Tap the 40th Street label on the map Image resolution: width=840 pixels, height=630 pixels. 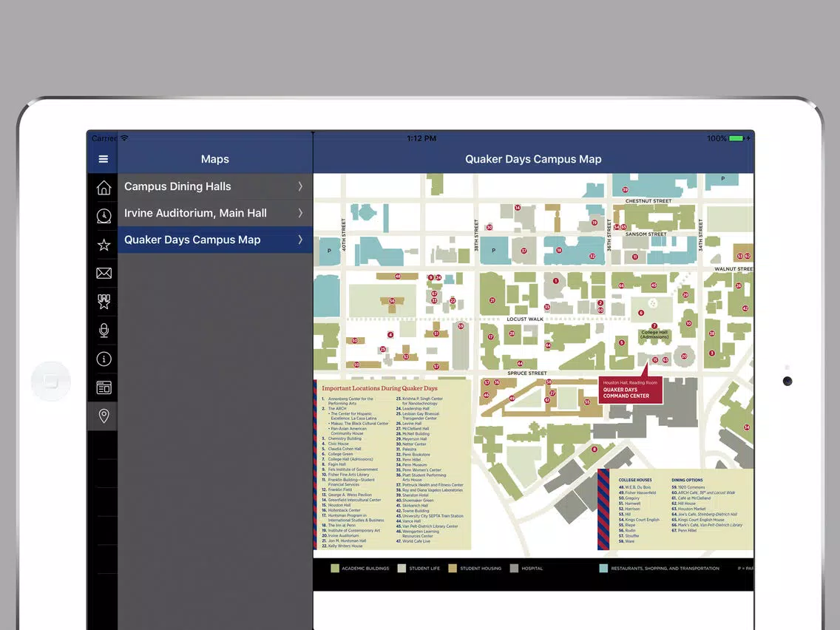[x=343, y=234]
